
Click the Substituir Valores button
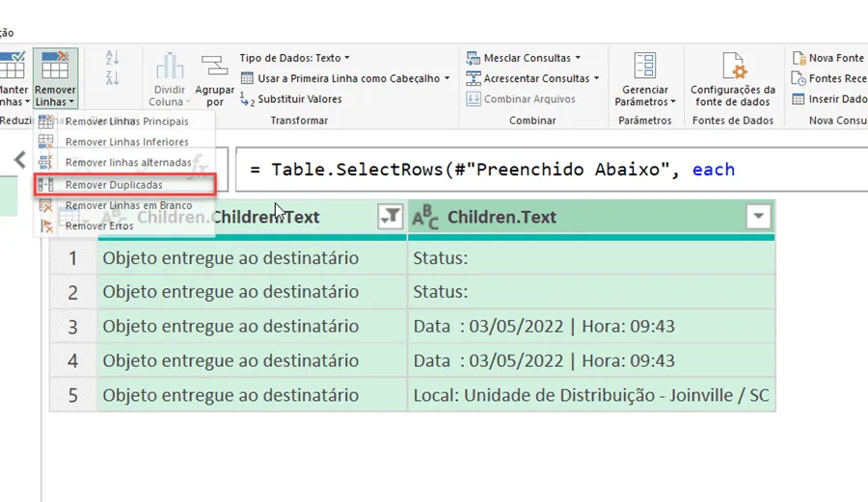point(291,99)
